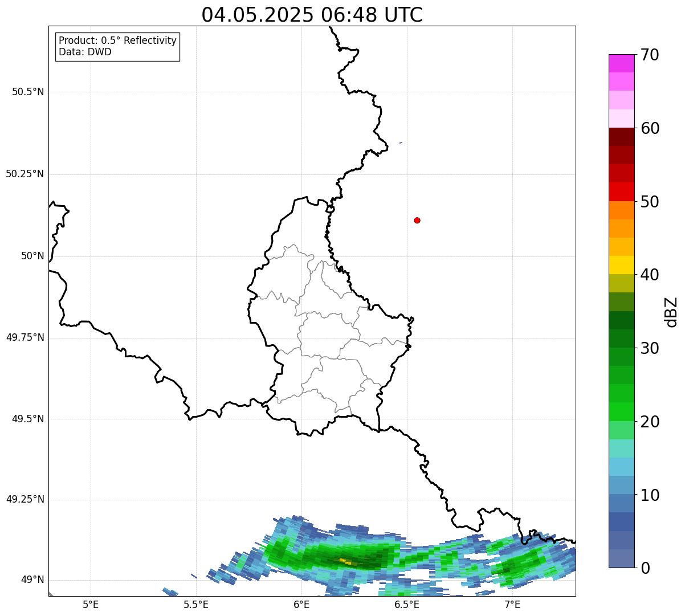Click the 50.5°N latitude label
This screenshot has height=616, width=685.
point(28,92)
